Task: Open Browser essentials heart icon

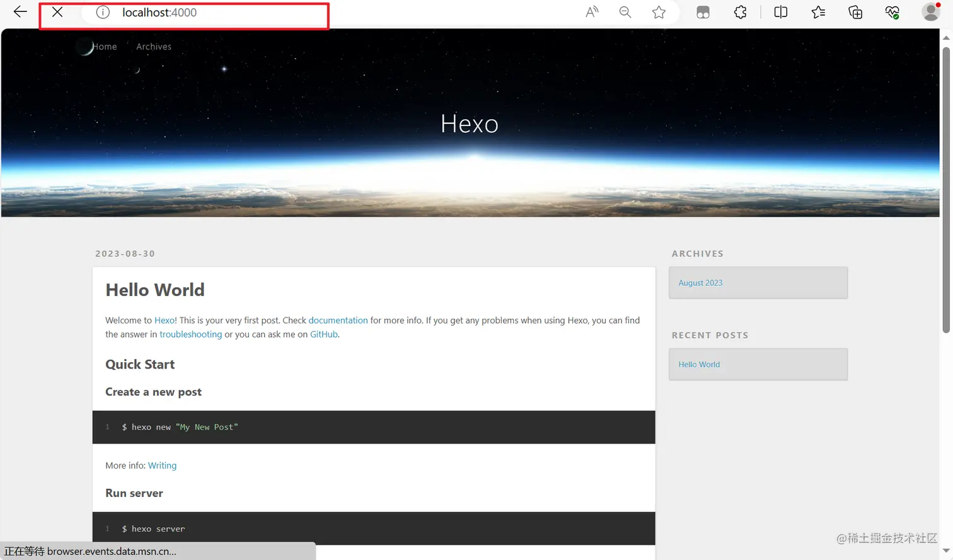Action: point(892,12)
